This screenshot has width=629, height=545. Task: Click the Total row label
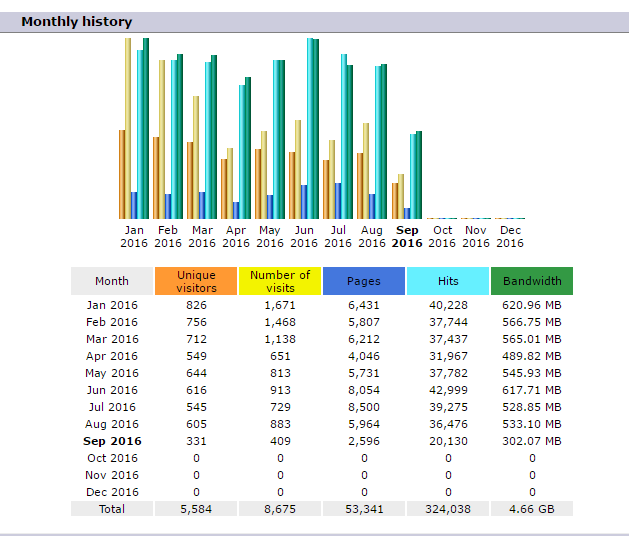pyautogui.click(x=112, y=509)
